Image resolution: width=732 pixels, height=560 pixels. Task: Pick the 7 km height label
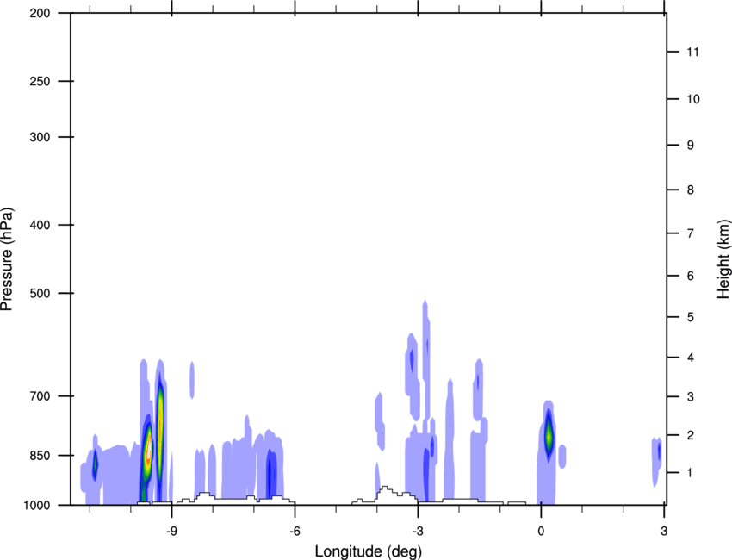[x=691, y=233]
